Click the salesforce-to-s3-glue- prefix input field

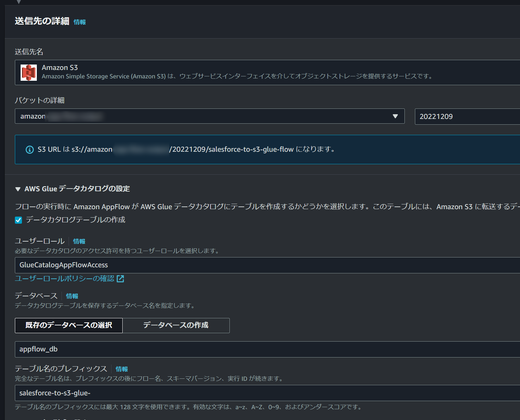click(267, 393)
